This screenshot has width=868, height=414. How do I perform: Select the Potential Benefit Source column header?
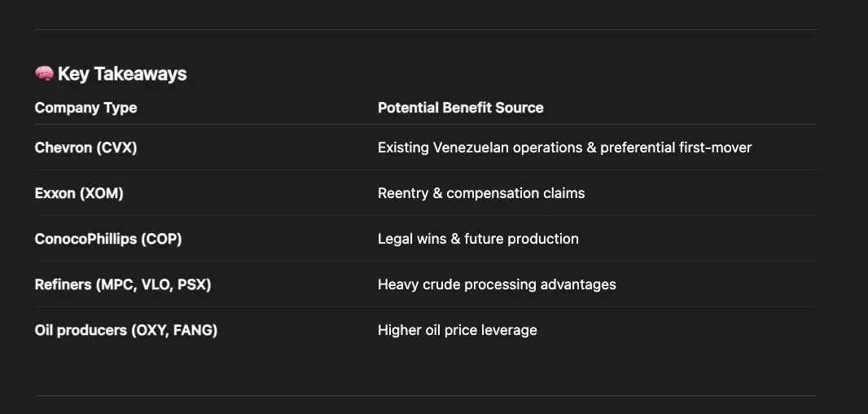460,108
